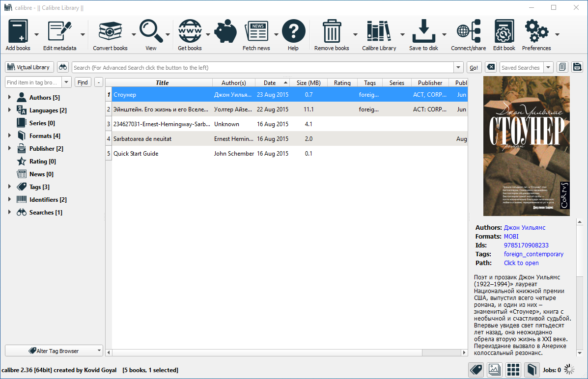The image size is (588, 379).
Task: Expand the Identifiers category
Action: (x=9, y=199)
